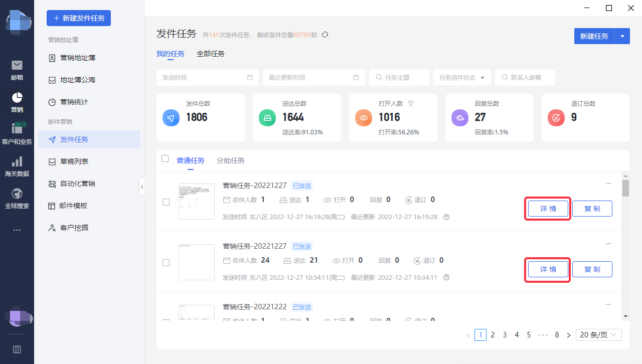The image size is (642, 364).
Task: Click the 送达总数 green inbox icon
Action: pyautogui.click(x=267, y=118)
